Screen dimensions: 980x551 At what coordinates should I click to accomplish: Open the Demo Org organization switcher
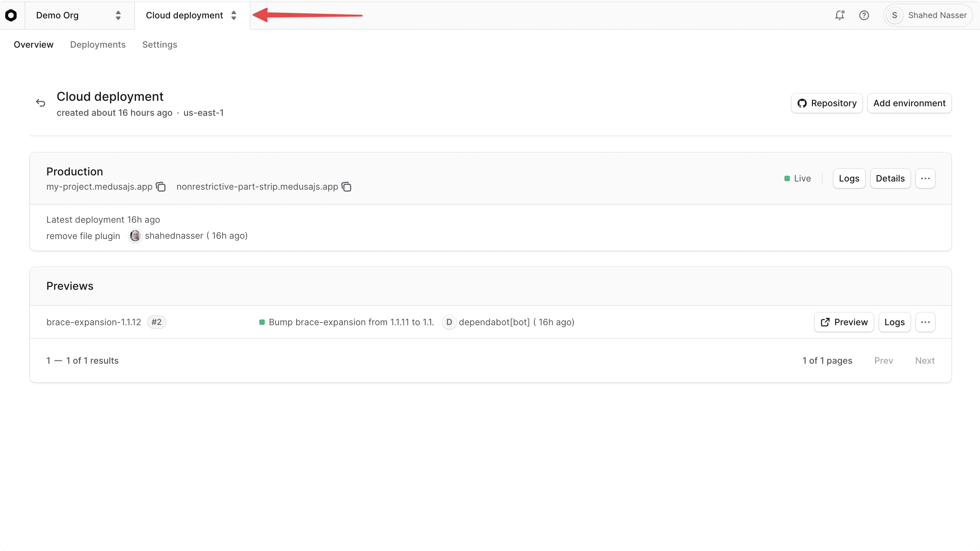79,15
